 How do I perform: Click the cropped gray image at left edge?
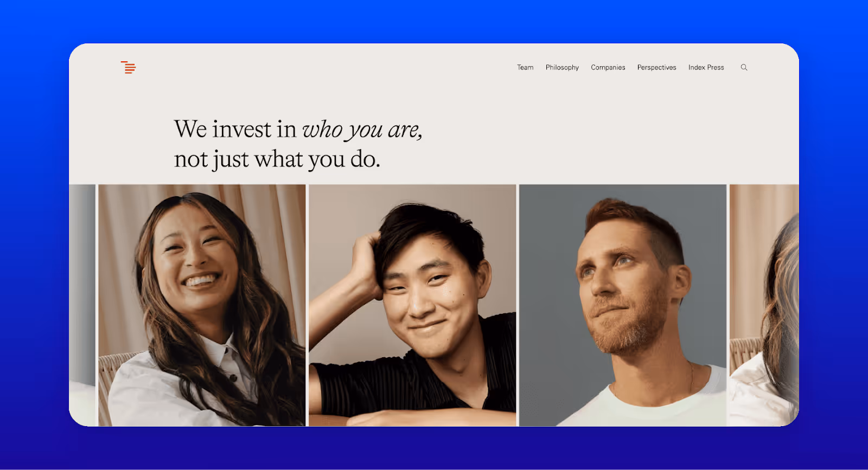[82, 305]
